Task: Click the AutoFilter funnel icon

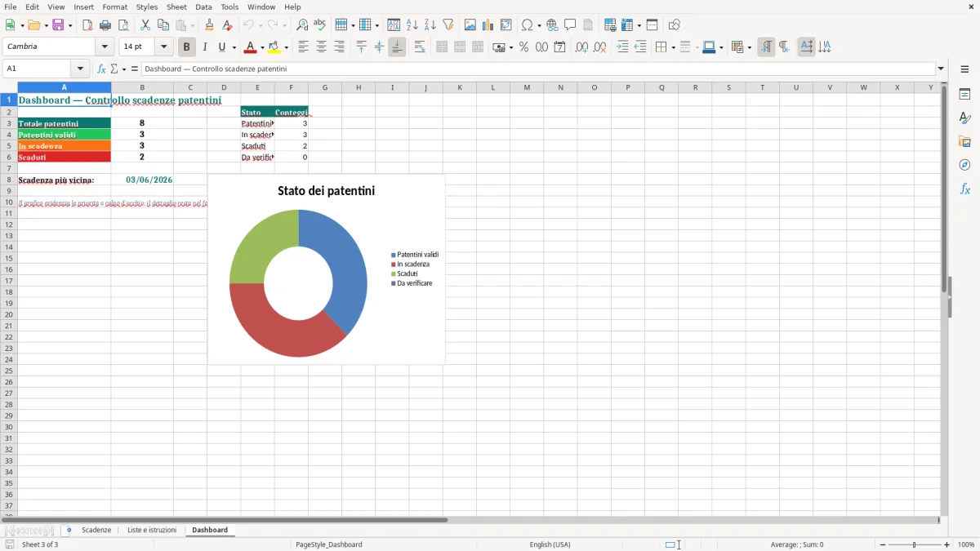Action: click(448, 25)
